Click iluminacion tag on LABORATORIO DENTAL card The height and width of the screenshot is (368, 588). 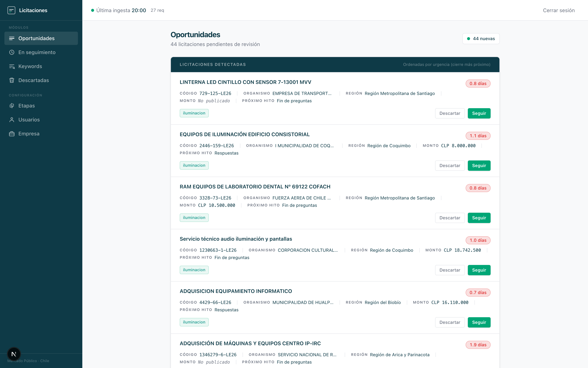(194, 218)
